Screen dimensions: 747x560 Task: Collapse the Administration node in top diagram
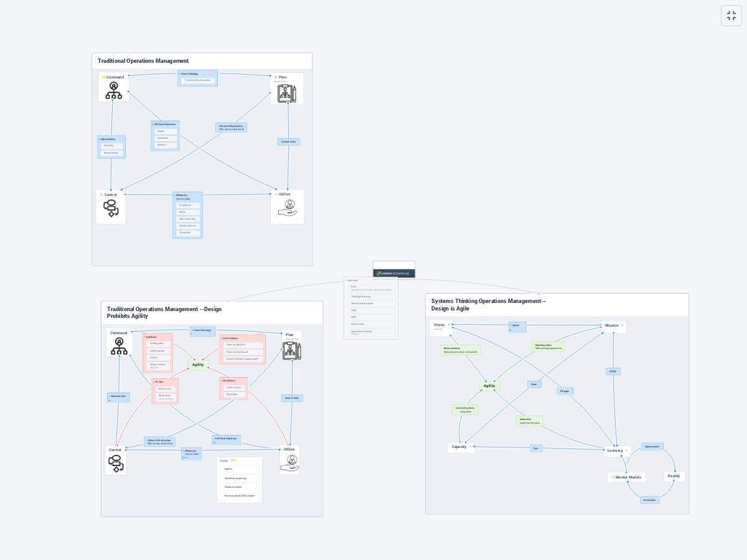(x=99, y=139)
